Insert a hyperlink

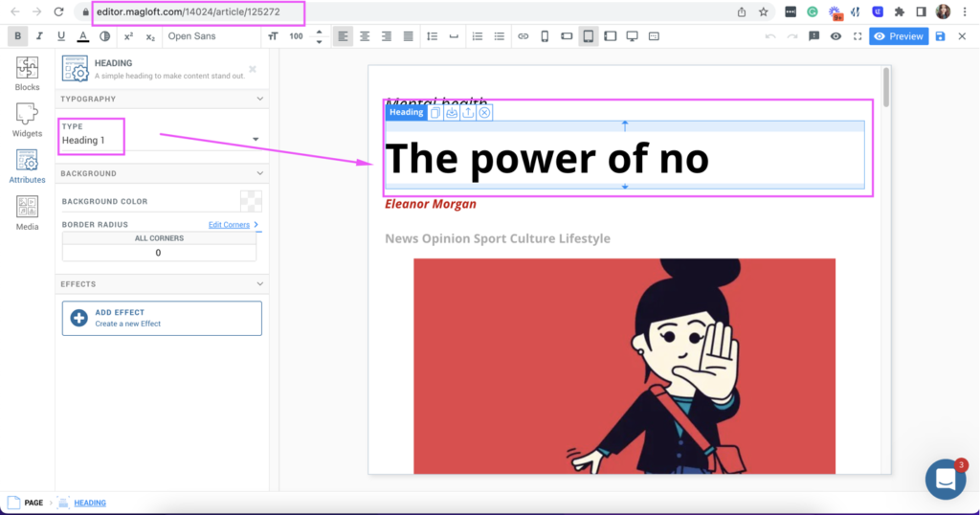(523, 36)
